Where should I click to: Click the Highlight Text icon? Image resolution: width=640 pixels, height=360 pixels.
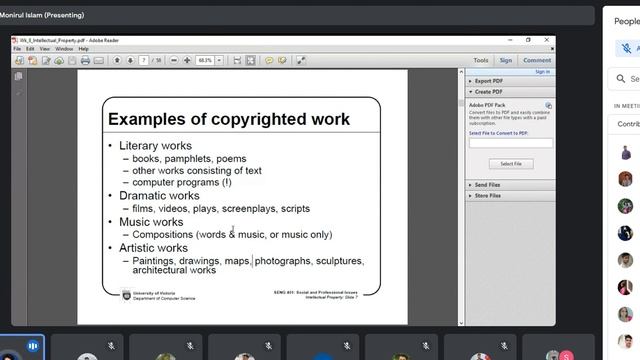pos(282,60)
